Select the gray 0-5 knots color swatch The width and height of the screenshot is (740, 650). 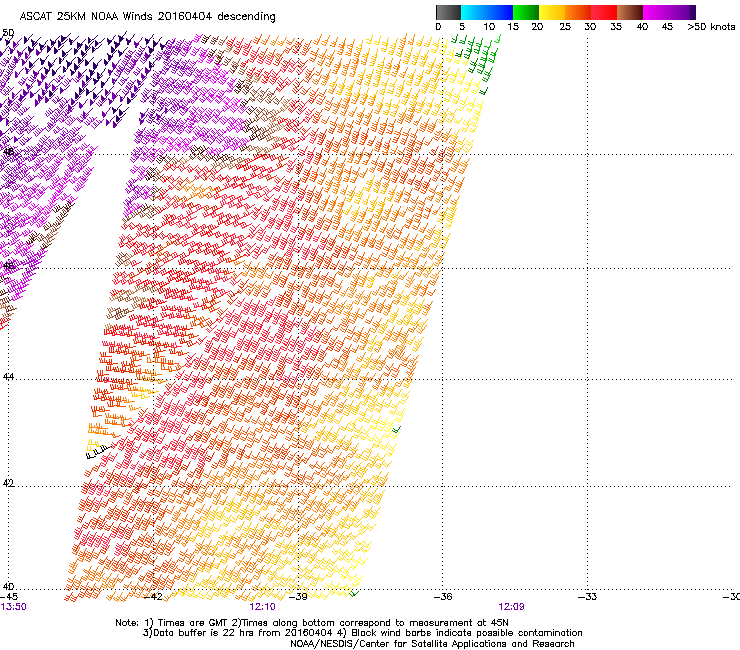(x=448, y=12)
